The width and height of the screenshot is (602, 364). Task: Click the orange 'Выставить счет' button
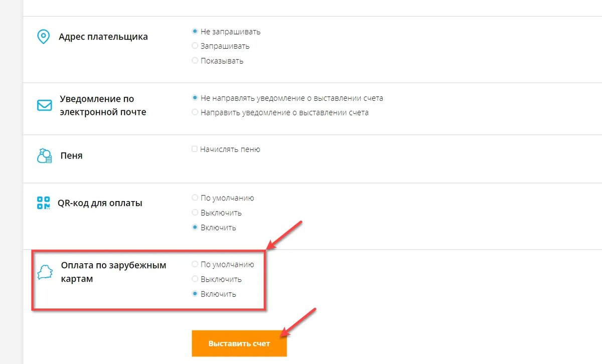pyautogui.click(x=239, y=343)
